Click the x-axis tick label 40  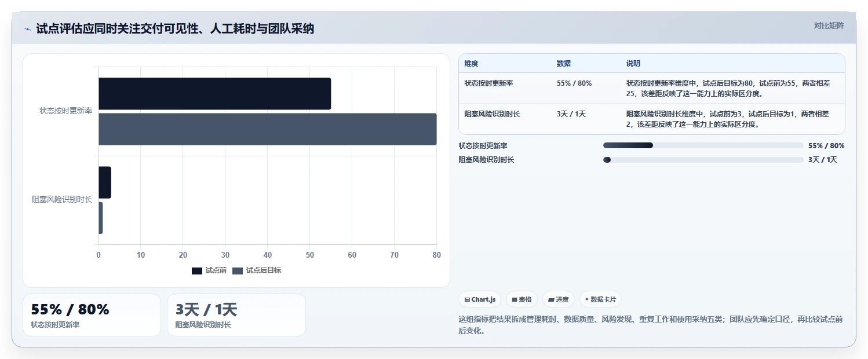[268, 255]
